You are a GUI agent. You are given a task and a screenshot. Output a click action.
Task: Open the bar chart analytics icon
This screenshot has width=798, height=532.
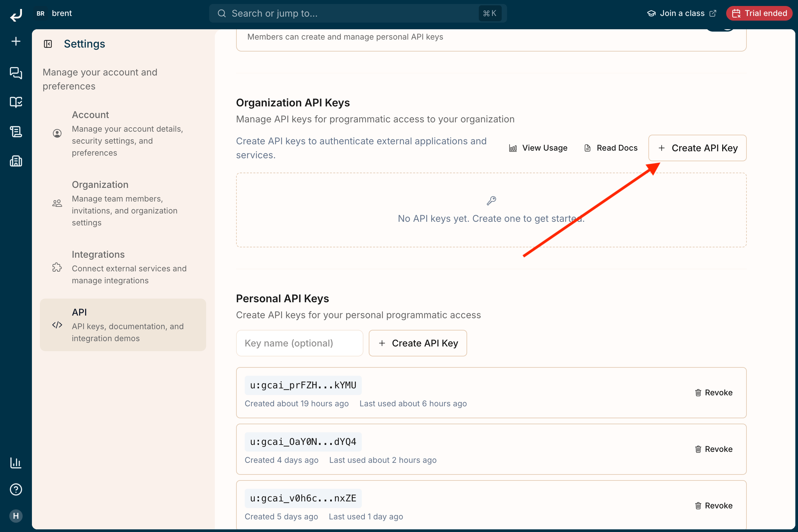(16, 463)
